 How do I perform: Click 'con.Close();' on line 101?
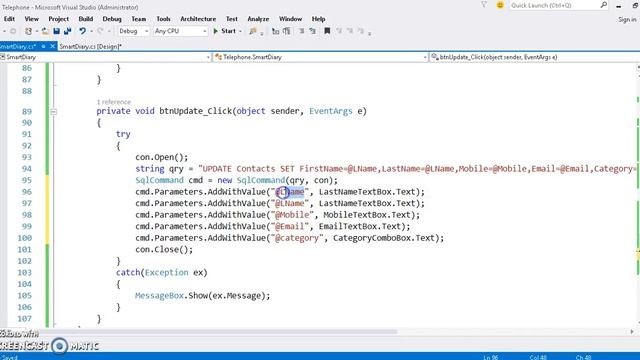coord(164,249)
